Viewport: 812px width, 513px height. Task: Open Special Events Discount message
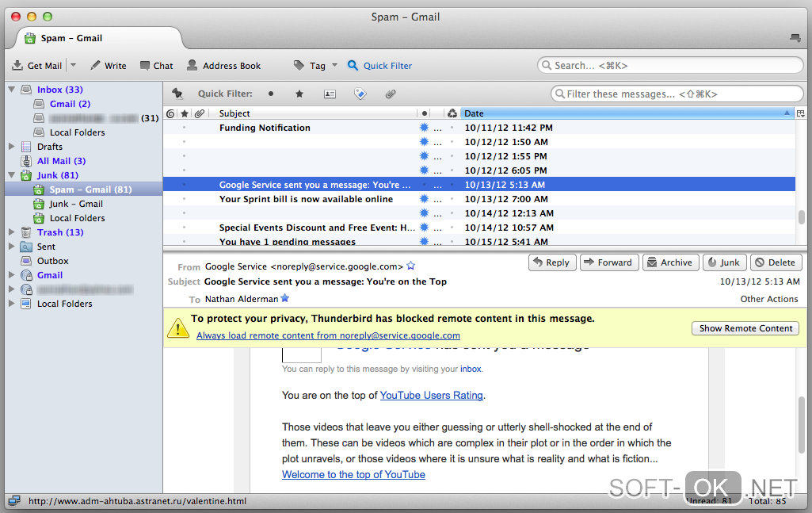click(316, 228)
